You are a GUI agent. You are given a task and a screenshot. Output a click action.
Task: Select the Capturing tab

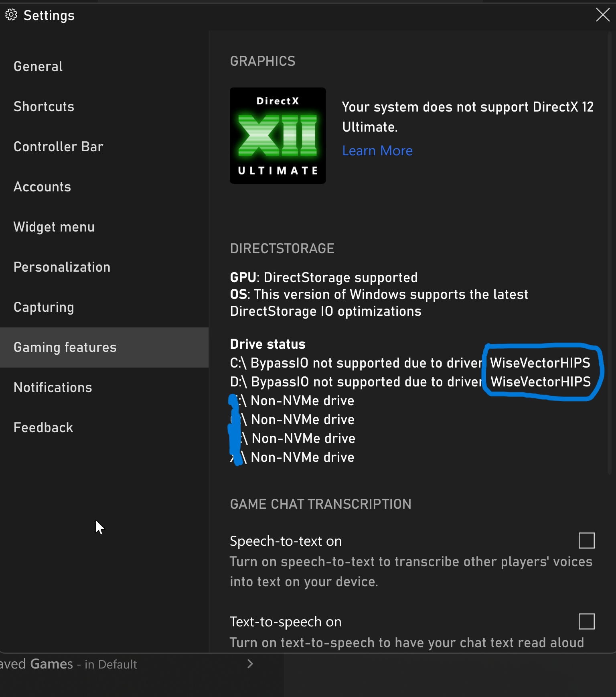(x=44, y=307)
